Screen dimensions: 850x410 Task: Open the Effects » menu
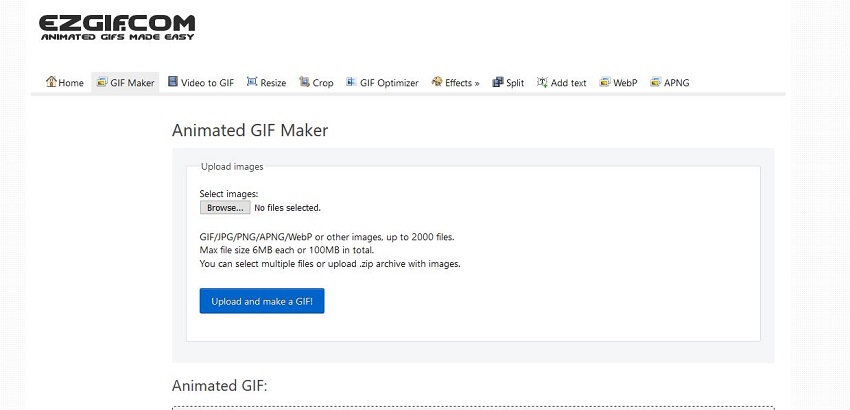[455, 83]
